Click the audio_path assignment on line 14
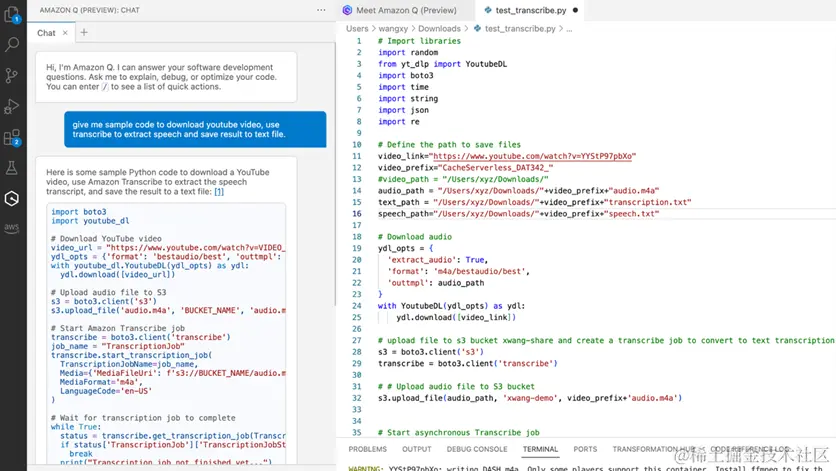The width and height of the screenshot is (836, 471). pos(518,191)
